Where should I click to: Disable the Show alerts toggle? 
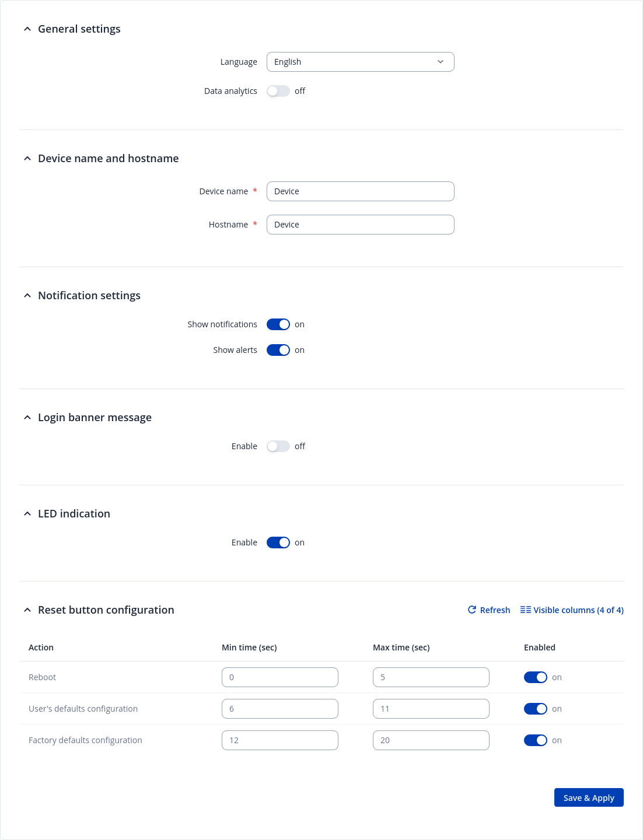point(278,350)
